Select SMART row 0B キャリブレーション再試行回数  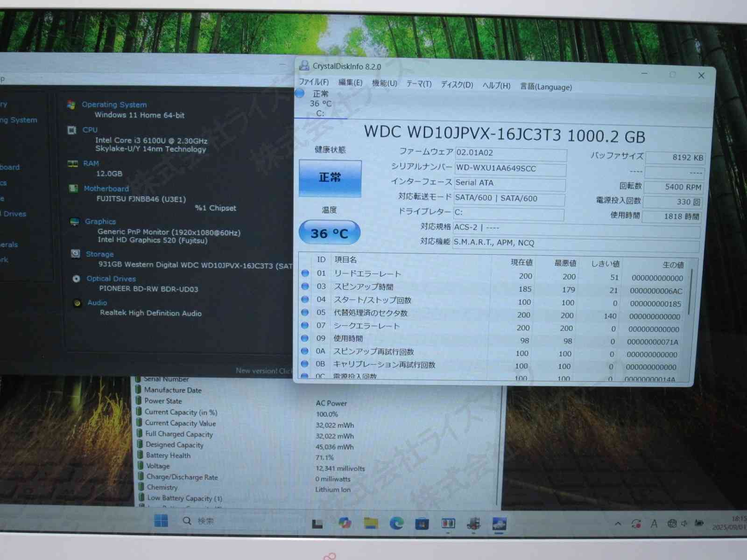(491, 365)
